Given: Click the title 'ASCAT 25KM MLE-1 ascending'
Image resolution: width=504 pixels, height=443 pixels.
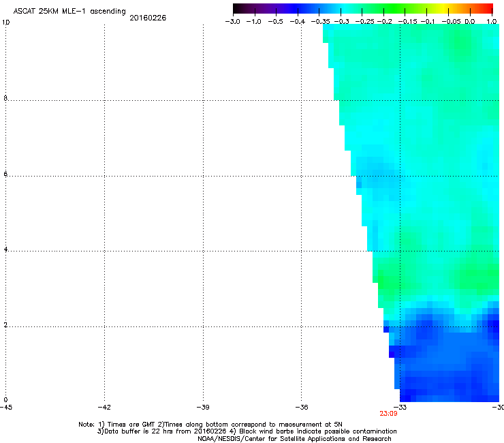Looking at the screenshot, I should [69, 12].
